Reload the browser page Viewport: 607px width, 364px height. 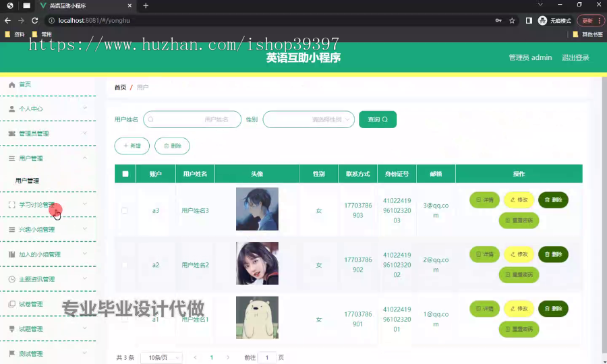tap(35, 20)
